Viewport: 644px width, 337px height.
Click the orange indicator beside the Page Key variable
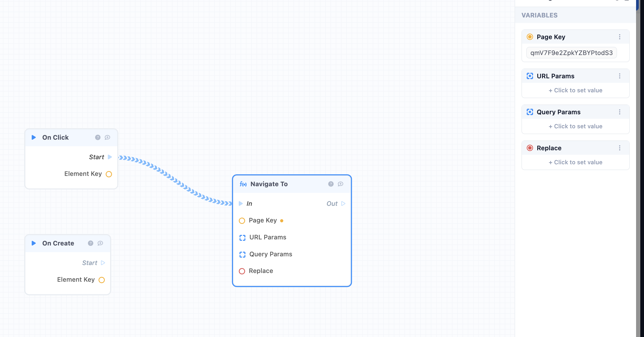(530, 37)
